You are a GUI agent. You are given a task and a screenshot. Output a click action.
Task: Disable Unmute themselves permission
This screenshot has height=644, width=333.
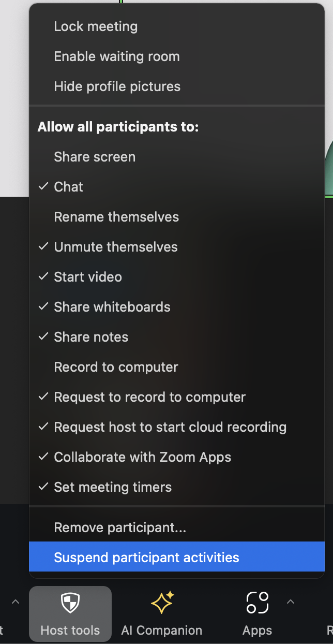[116, 247]
